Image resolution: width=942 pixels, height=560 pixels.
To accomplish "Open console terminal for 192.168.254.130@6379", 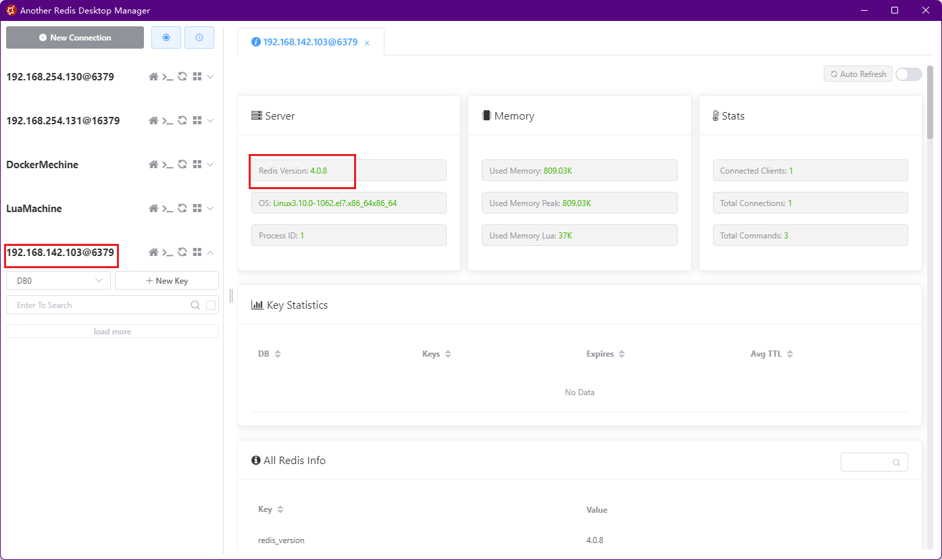I will pos(168,77).
